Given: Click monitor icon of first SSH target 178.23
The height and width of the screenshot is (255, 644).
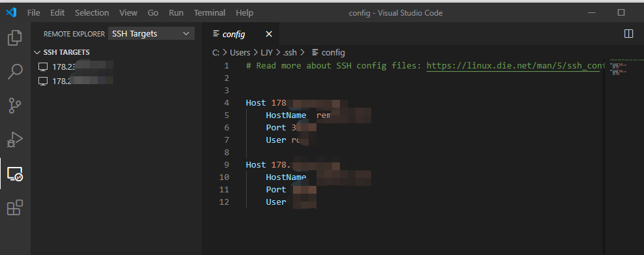Looking at the screenshot, I should click(43, 67).
